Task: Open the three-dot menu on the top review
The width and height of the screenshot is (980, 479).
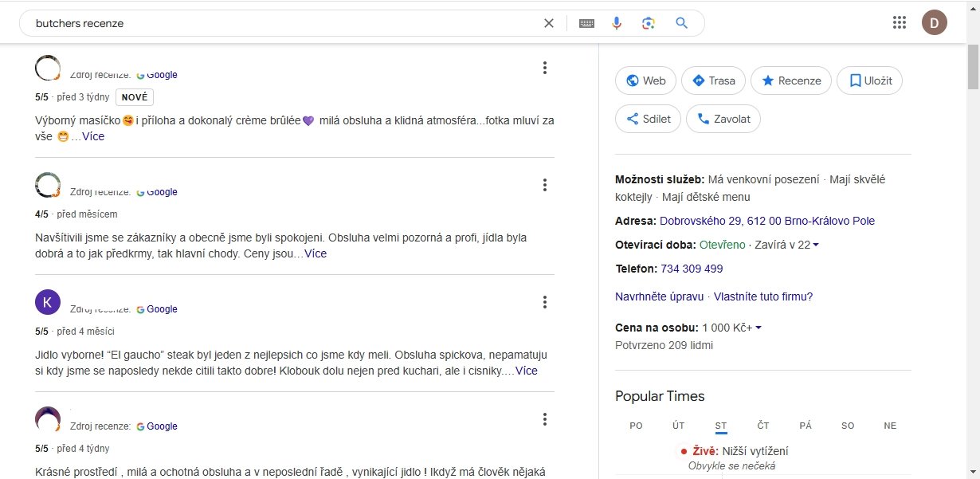Action: tap(544, 68)
